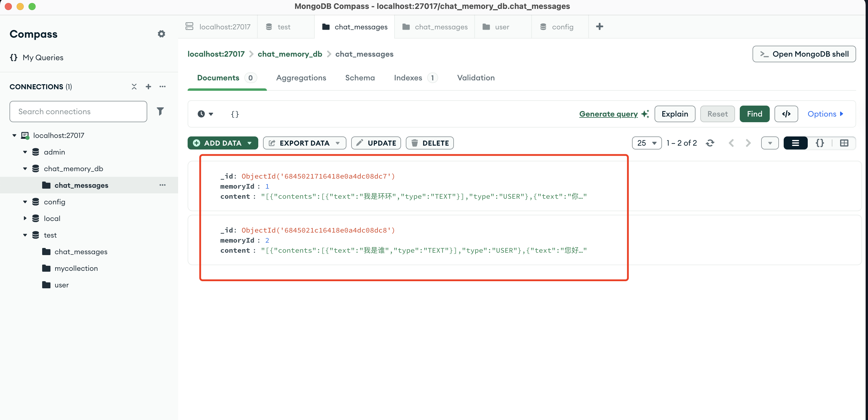Open Compass settings gear icon
The height and width of the screenshot is (420, 868).
coord(161,34)
